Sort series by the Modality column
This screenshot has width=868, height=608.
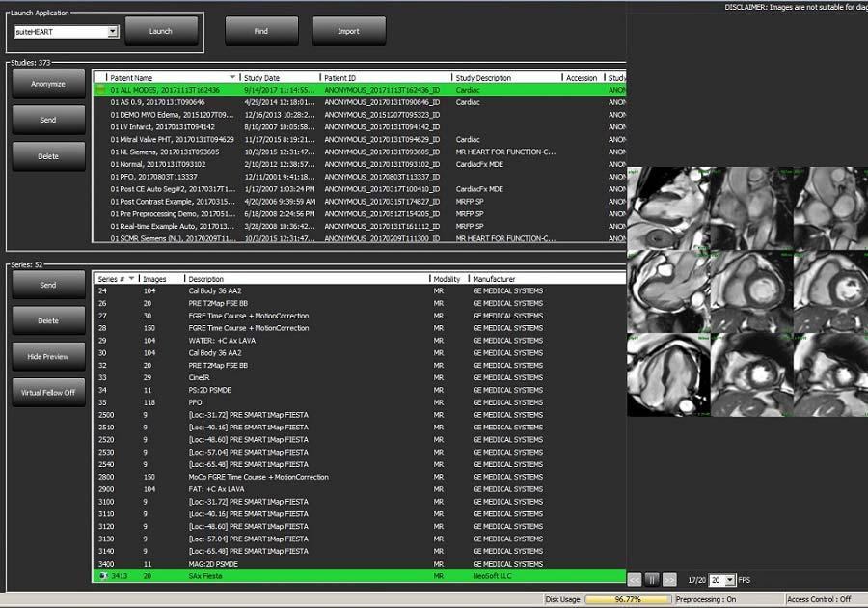pyautogui.click(x=448, y=279)
